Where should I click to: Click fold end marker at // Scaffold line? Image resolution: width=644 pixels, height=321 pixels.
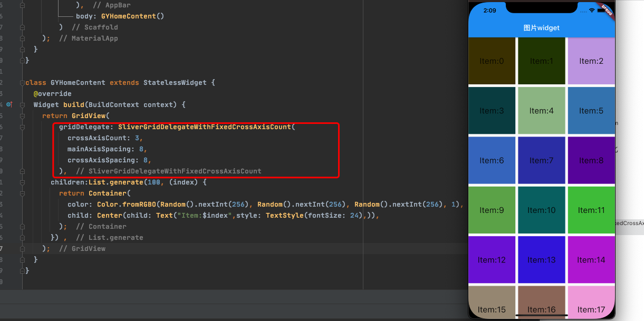(x=22, y=27)
